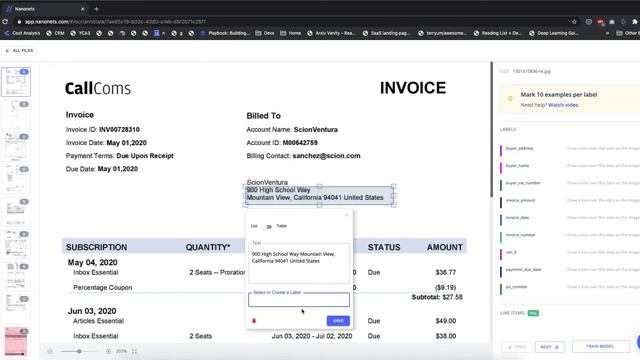Open the second file thumbnail
The image size is (640, 360).
(16, 114)
